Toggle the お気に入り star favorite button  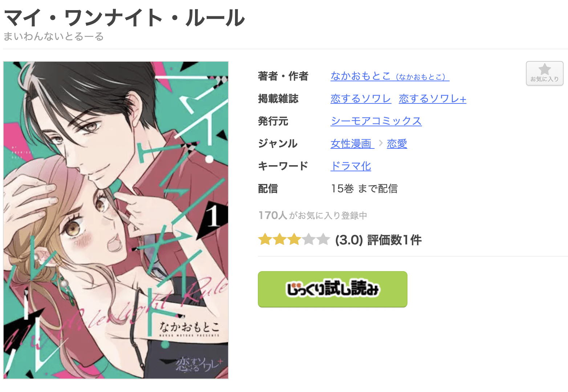point(544,73)
